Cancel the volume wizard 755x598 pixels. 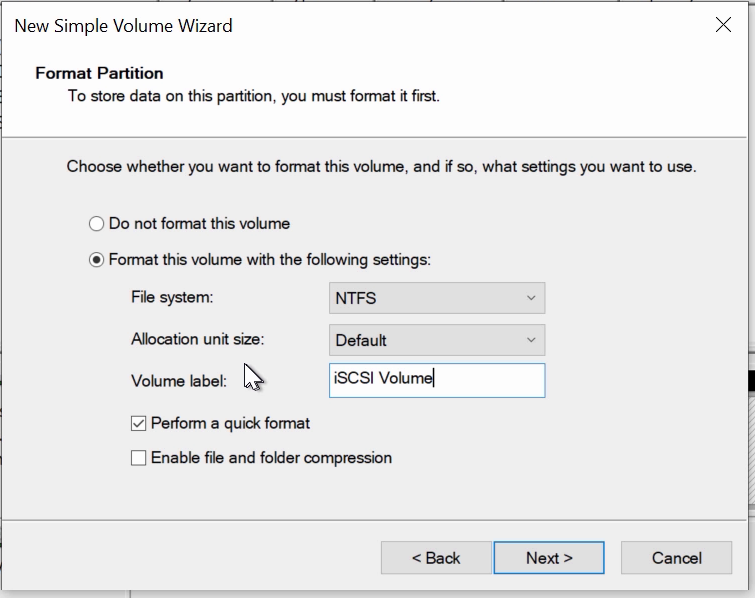pos(677,558)
